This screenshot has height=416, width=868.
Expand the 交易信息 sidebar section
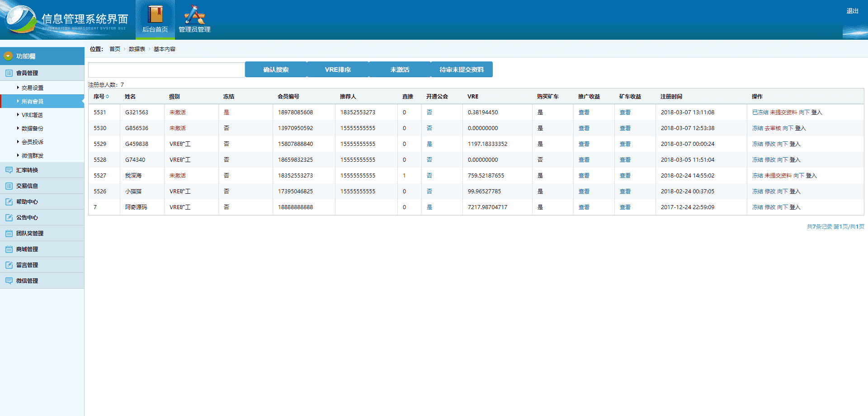tap(27, 186)
